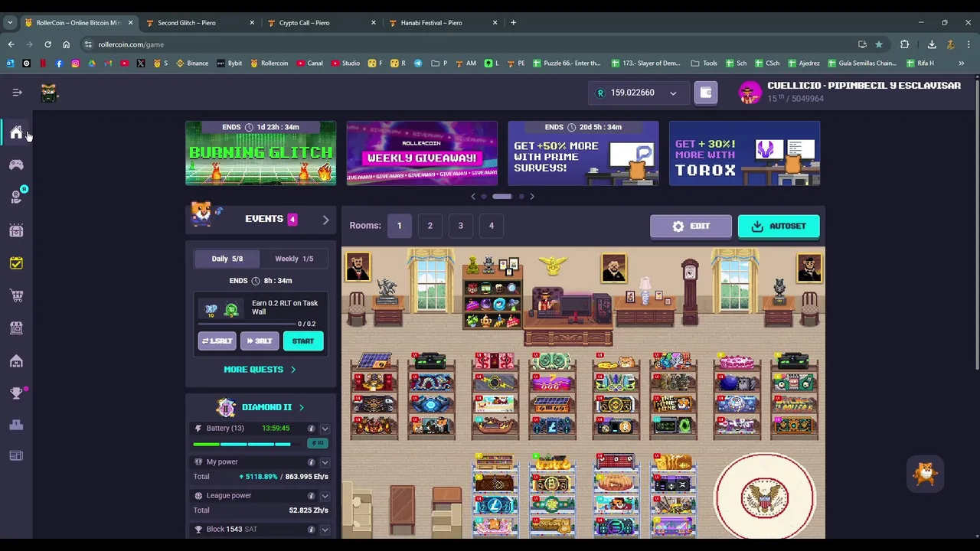This screenshot has width=980, height=551.
Task: Open the RLT earnings icon with R badge
Action: [16, 197]
